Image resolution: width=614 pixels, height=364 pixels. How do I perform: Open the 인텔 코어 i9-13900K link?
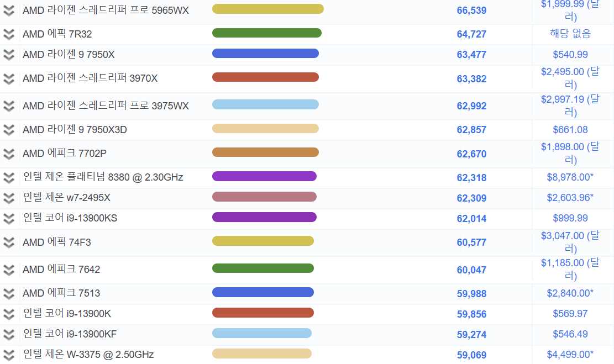[67, 314]
